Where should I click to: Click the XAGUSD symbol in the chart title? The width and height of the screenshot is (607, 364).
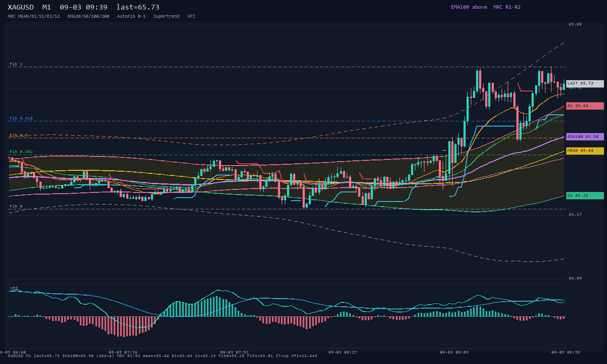(21, 7)
